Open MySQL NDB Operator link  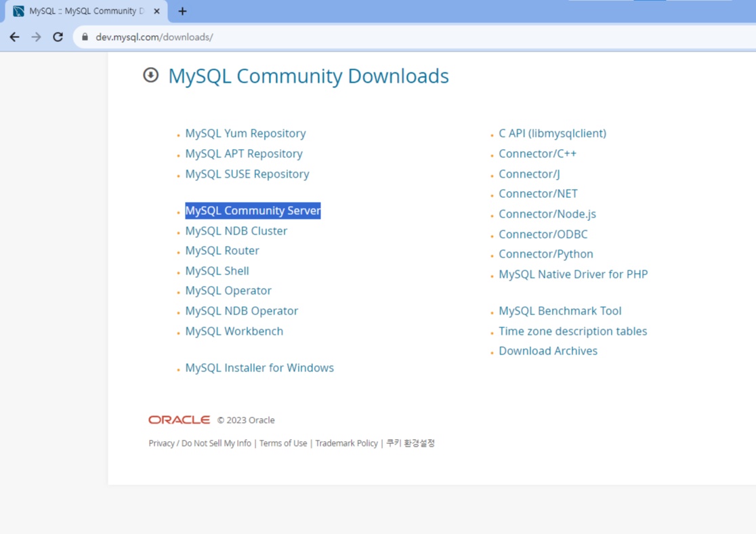[242, 310]
